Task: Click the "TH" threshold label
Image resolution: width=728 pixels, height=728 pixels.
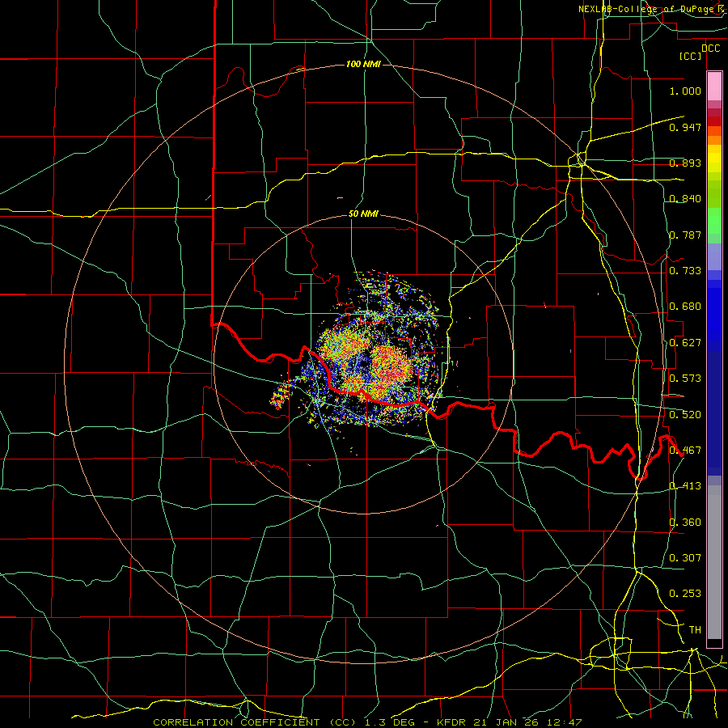Action: [x=695, y=630]
